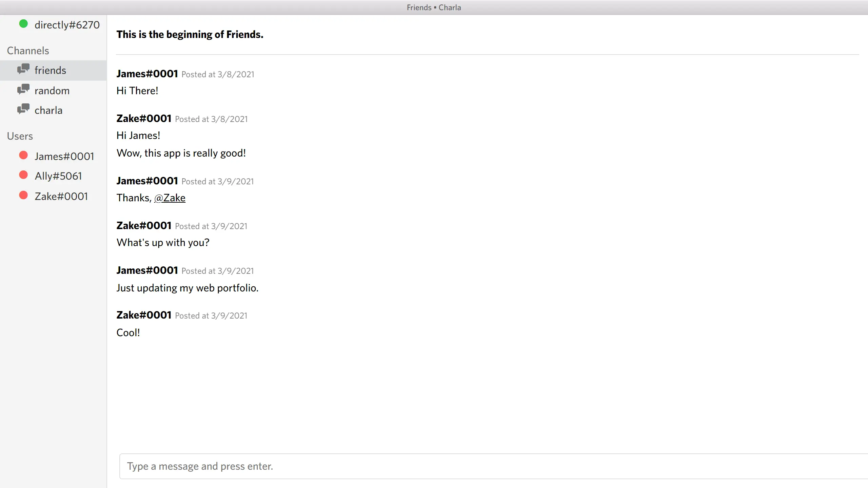Click the chat bubble icon next to charla
This screenshot has height=488, width=868.
coord(24,109)
